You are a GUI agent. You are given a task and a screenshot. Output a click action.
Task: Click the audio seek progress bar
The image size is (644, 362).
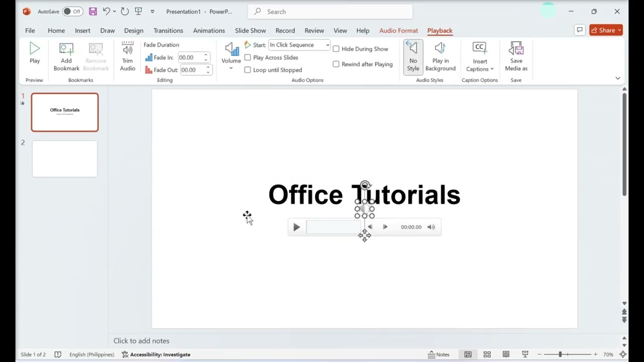coord(334,227)
